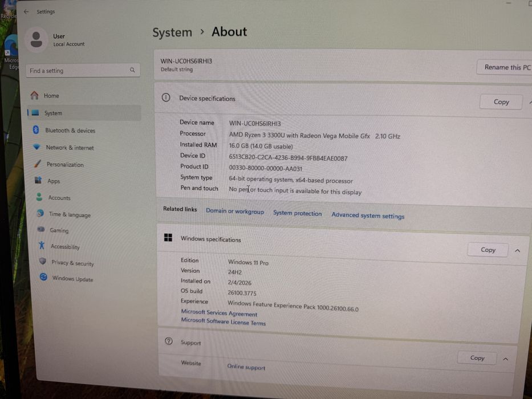Screen dimensions: 532x399
Task: Open Home settings page
Action: pyautogui.click(x=84, y=96)
